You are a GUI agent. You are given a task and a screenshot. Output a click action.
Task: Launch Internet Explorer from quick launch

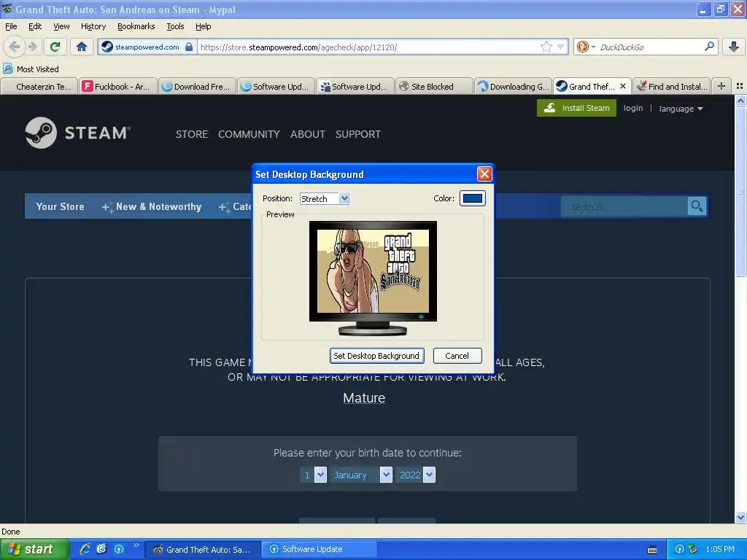click(x=85, y=549)
